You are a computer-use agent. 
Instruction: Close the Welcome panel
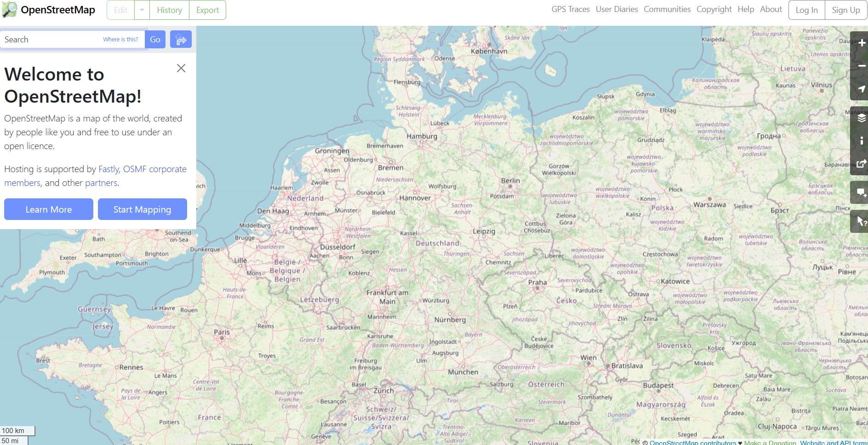coord(181,68)
